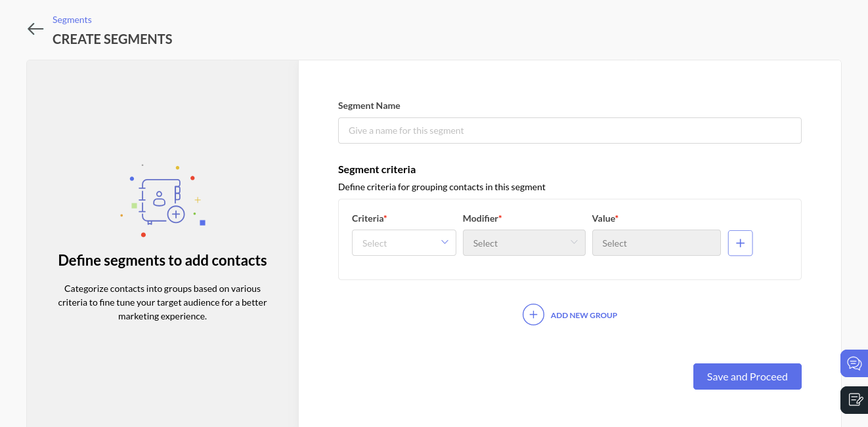Click the Add New Group circle-plus icon

pyautogui.click(x=533, y=315)
